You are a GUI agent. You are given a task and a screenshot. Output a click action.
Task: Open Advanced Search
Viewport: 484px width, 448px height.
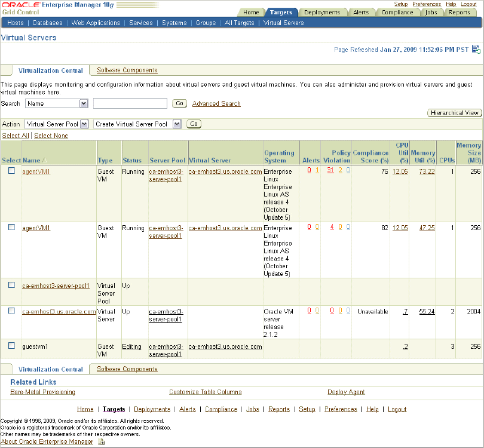click(x=217, y=103)
